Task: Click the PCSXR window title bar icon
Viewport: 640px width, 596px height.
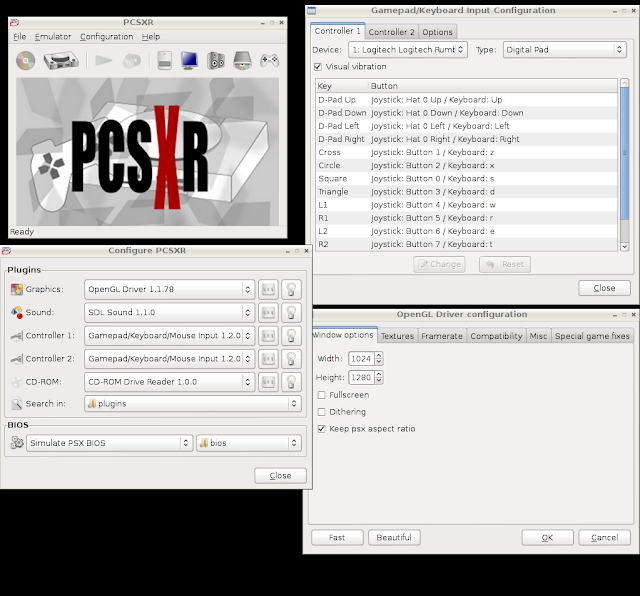Action: (14, 22)
